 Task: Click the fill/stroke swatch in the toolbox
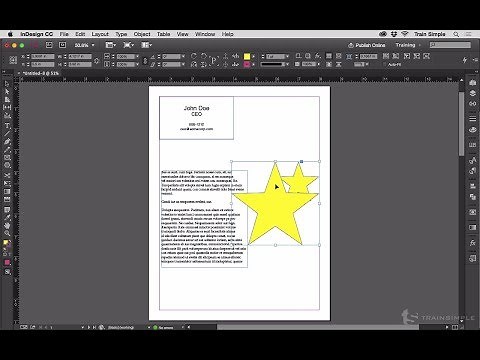pyautogui.click(x=6, y=243)
